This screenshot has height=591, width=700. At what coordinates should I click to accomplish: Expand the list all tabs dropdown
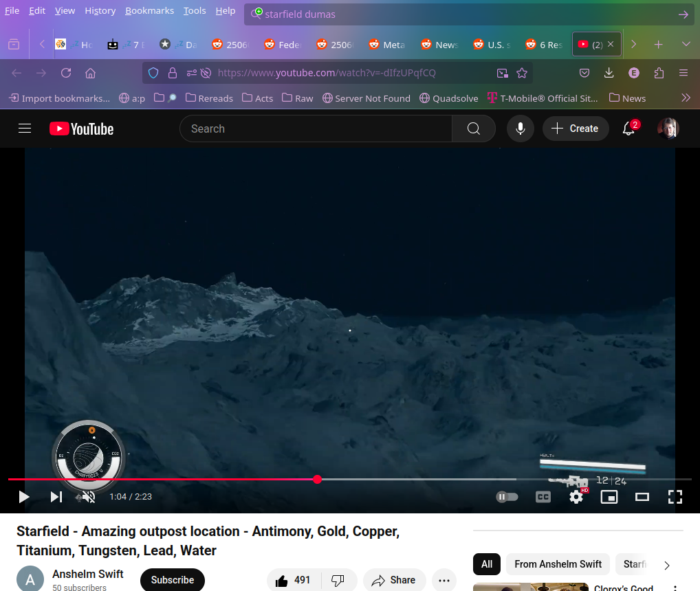pos(686,44)
